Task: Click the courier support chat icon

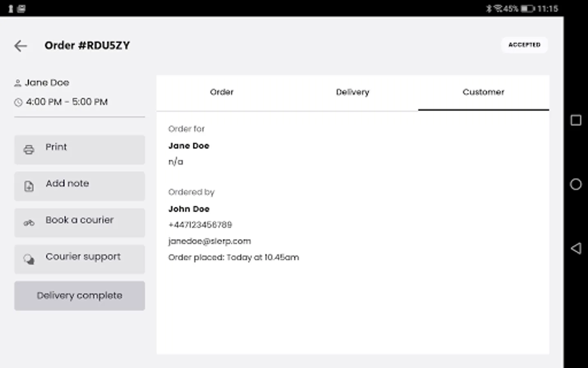Action: coord(29,259)
